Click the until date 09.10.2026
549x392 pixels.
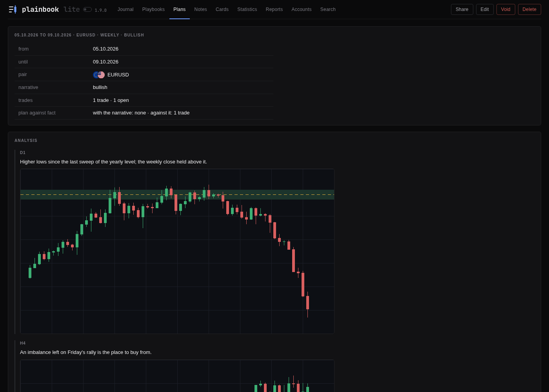(105, 62)
